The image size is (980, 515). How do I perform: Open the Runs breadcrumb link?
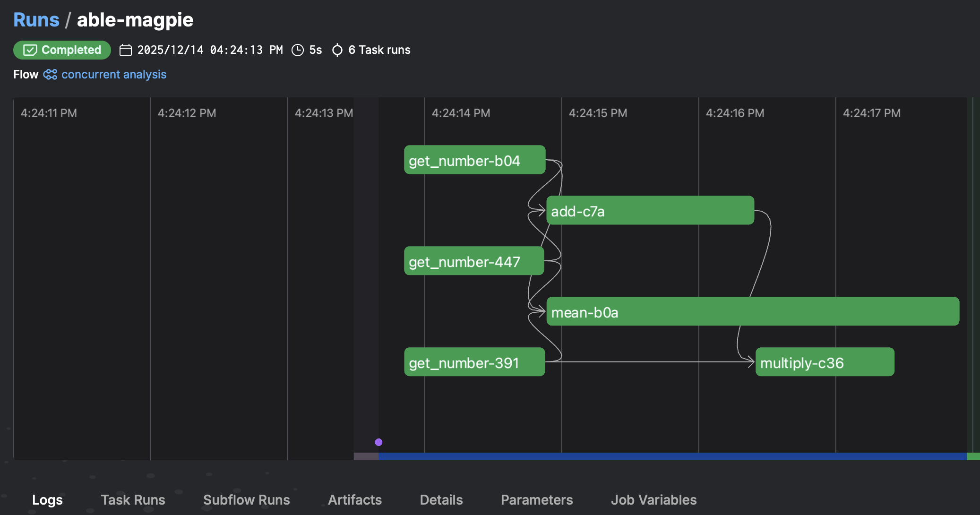point(36,19)
